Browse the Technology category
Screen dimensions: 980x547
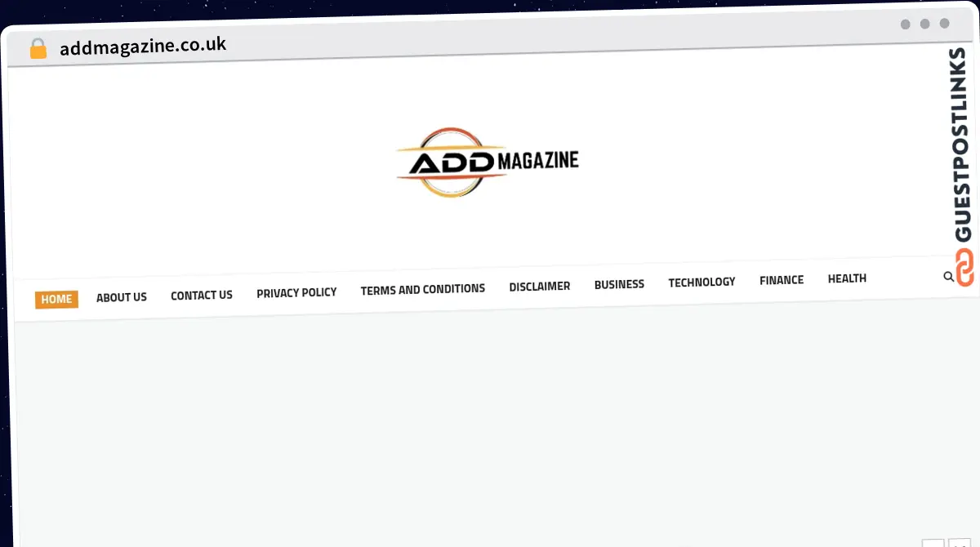coord(702,282)
